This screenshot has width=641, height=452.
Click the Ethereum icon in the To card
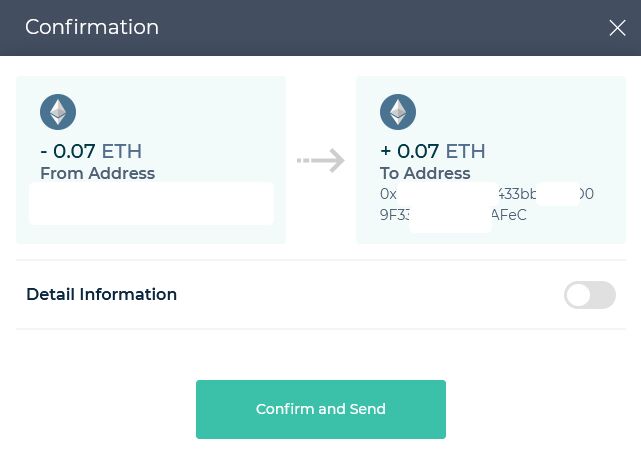point(398,112)
